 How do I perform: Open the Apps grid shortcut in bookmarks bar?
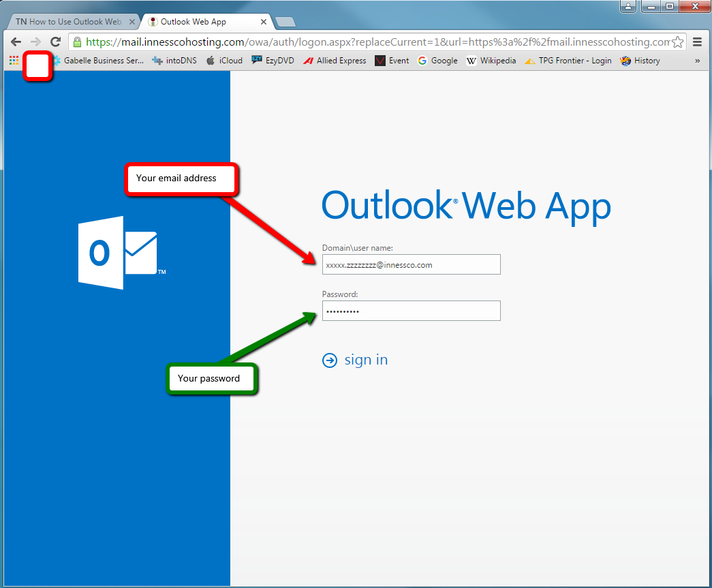[x=14, y=61]
